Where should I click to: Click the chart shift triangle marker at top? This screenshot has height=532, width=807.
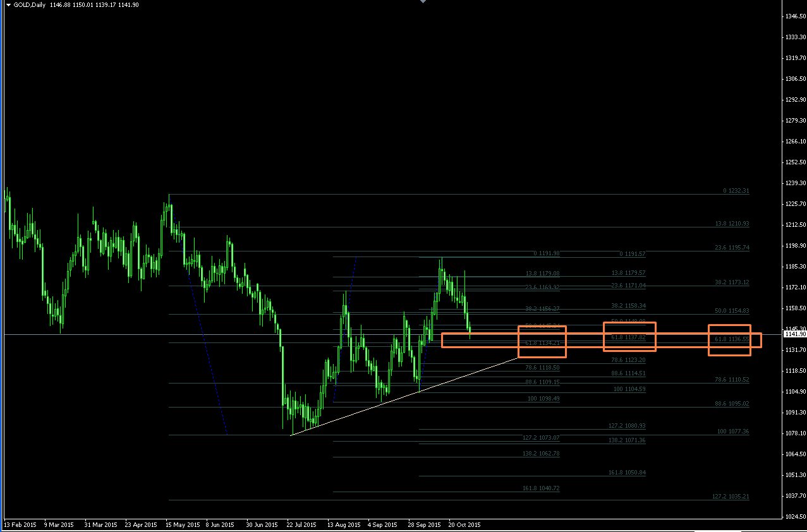coord(423,2)
